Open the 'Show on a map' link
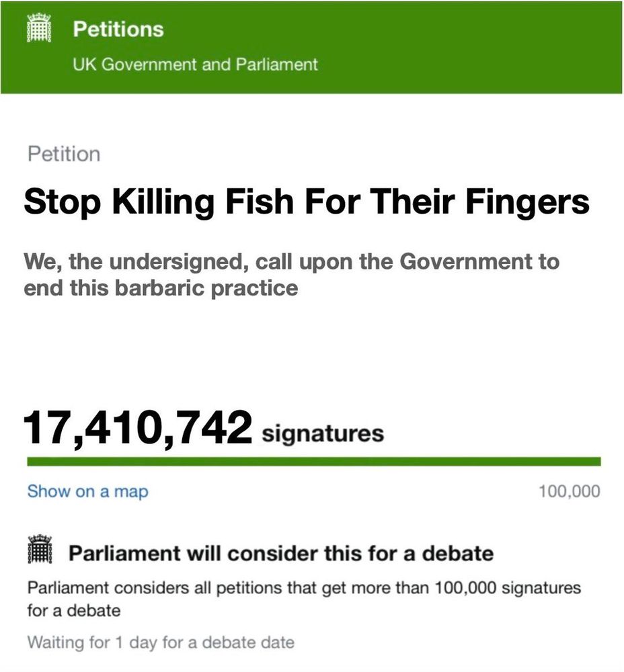The width and height of the screenshot is (624, 672). click(88, 491)
